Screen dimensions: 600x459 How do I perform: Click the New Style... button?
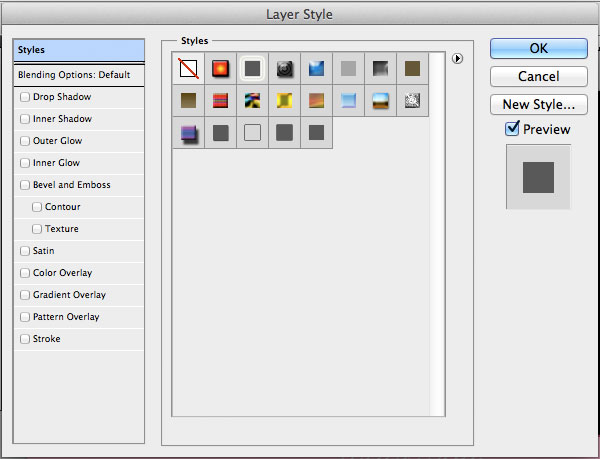(x=539, y=104)
